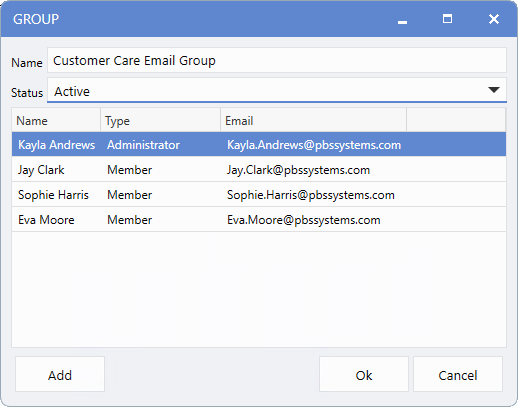Maximize the GROUP dialog window
This screenshot has height=407, width=518.
pos(447,19)
